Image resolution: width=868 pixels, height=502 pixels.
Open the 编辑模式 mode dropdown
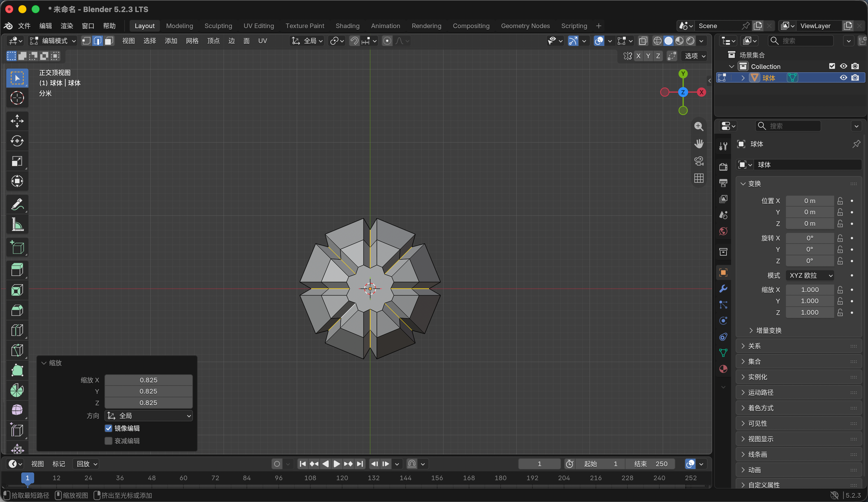[x=53, y=41]
